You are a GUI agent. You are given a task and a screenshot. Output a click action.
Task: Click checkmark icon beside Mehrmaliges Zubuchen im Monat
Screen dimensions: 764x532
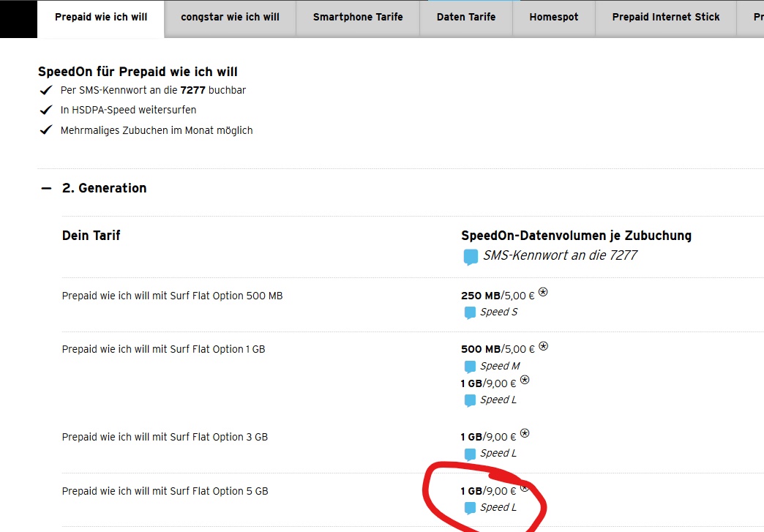coord(46,130)
